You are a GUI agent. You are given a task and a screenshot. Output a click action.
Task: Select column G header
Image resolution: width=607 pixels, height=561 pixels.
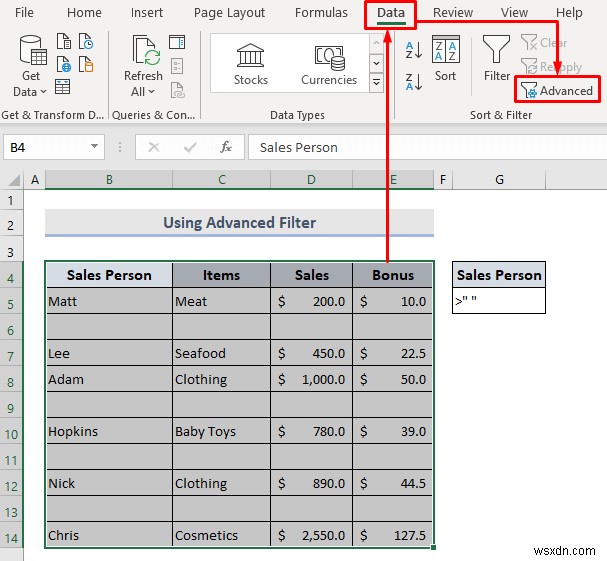[499, 180]
